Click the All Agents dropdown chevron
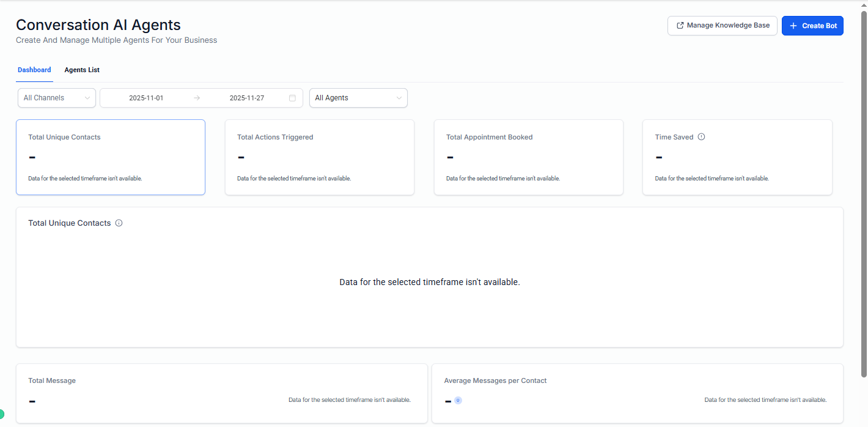 [x=399, y=98]
